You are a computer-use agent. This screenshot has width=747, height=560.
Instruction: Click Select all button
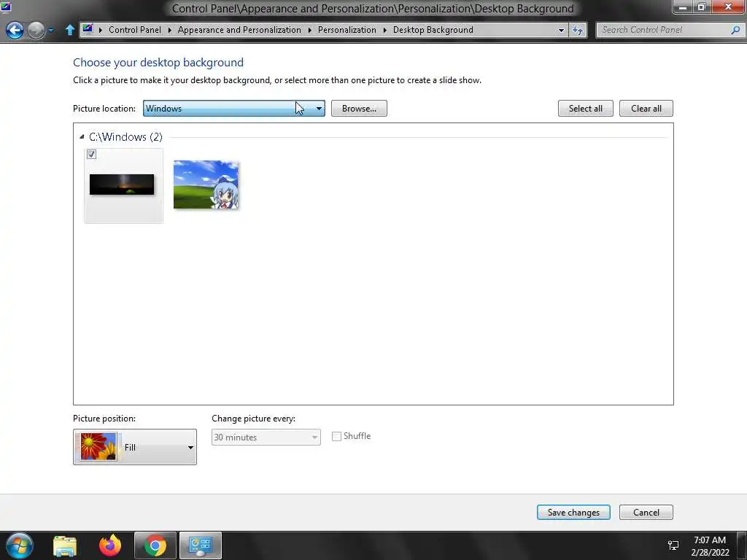[586, 109]
